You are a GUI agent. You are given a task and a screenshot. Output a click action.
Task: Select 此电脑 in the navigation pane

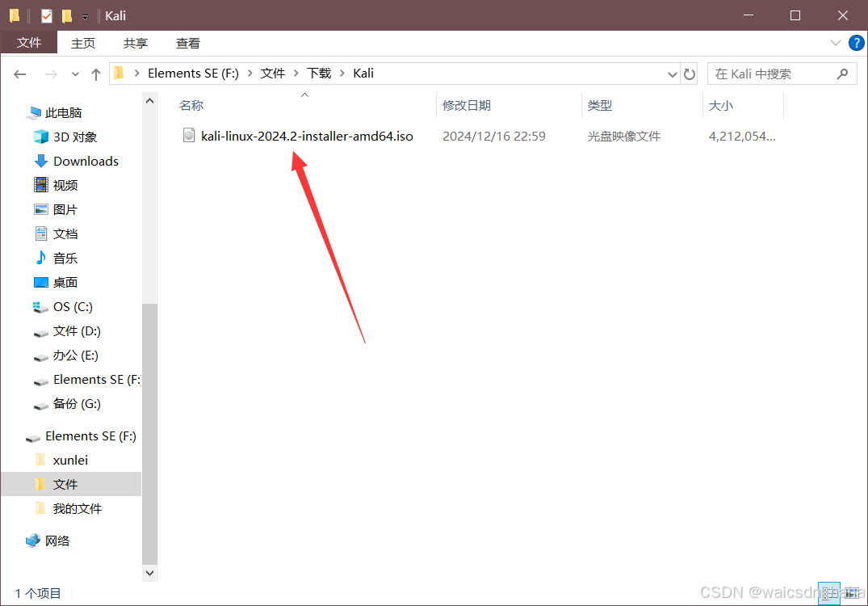click(x=63, y=113)
